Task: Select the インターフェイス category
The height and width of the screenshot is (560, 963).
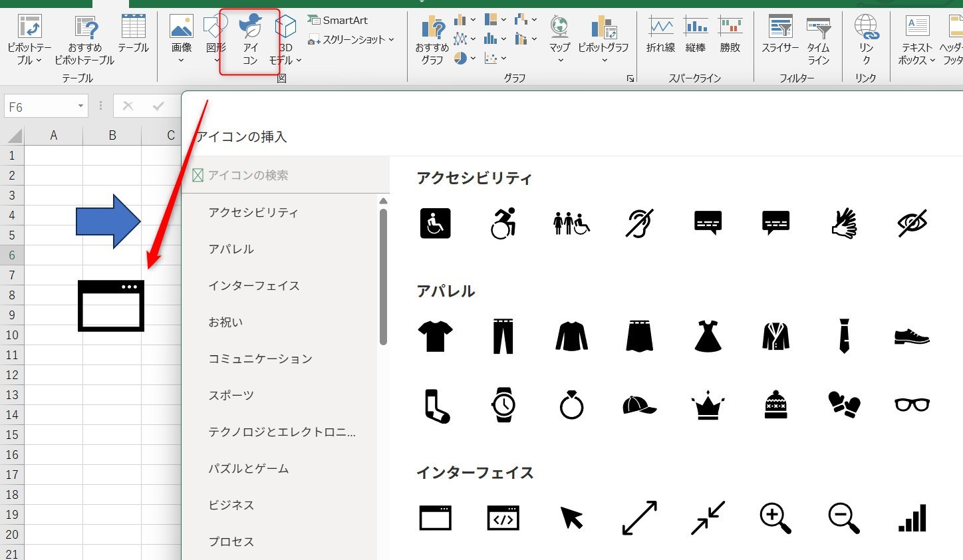Action: 254,285
